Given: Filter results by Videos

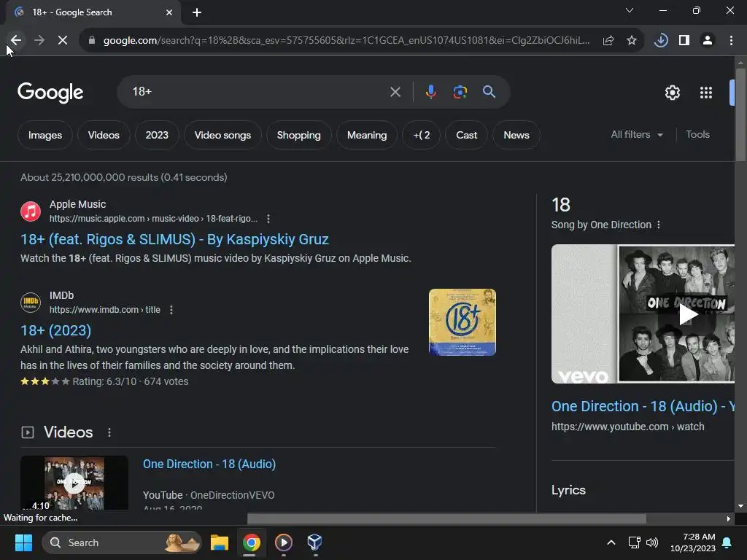Looking at the screenshot, I should pyautogui.click(x=104, y=135).
